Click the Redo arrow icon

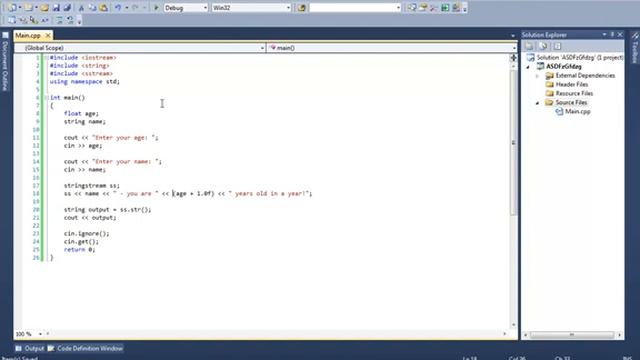click(135, 8)
